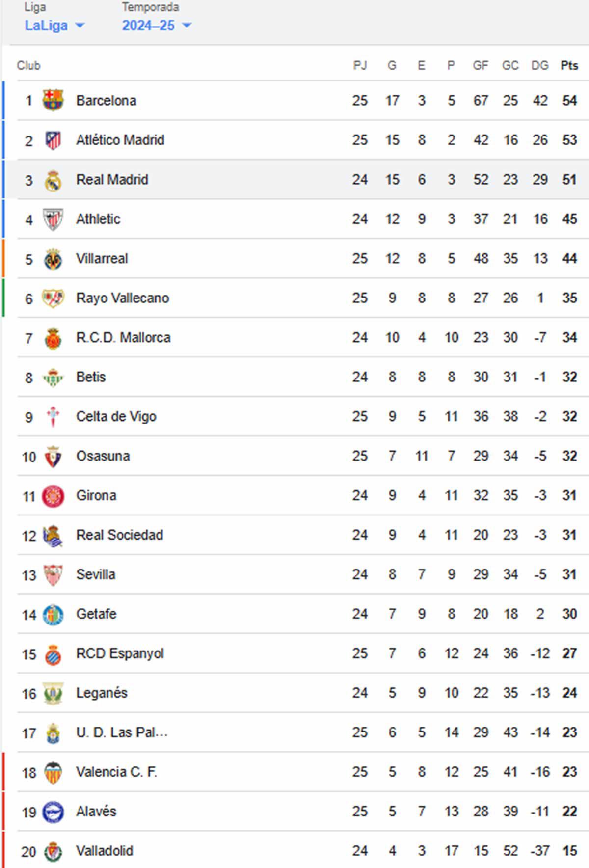Click the Barcelona club crest

(54, 100)
